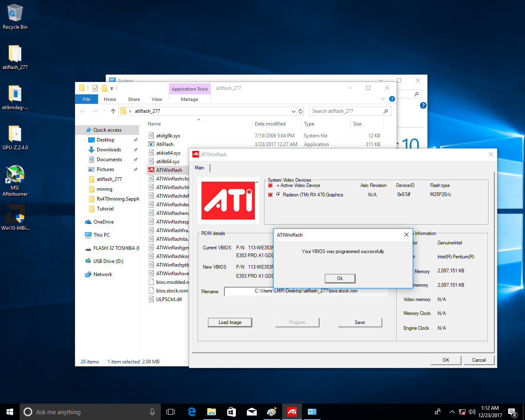This screenshot has width=525, height=420.
Task: Click the ATI icon in the taskbar
Action: [292, 412]
